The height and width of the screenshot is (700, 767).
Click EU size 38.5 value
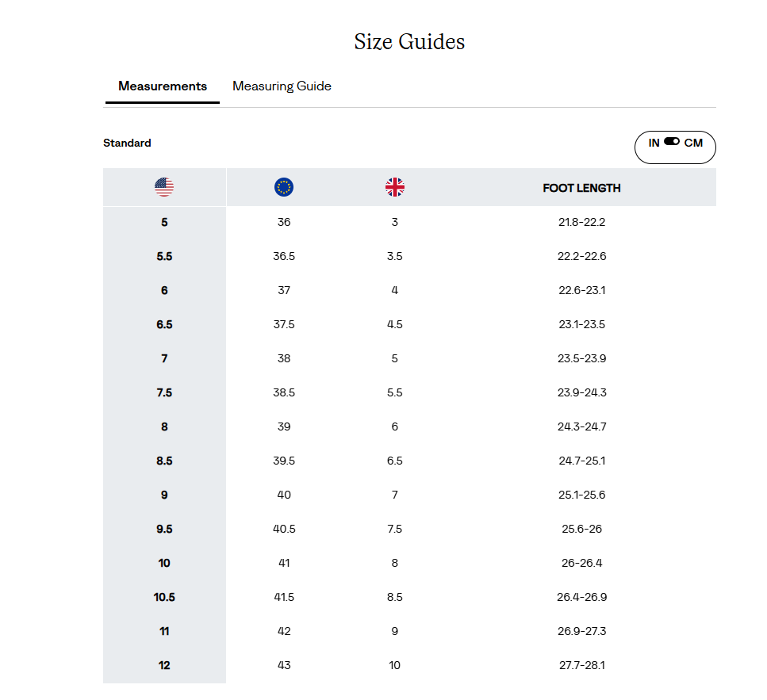pos(284,392)
